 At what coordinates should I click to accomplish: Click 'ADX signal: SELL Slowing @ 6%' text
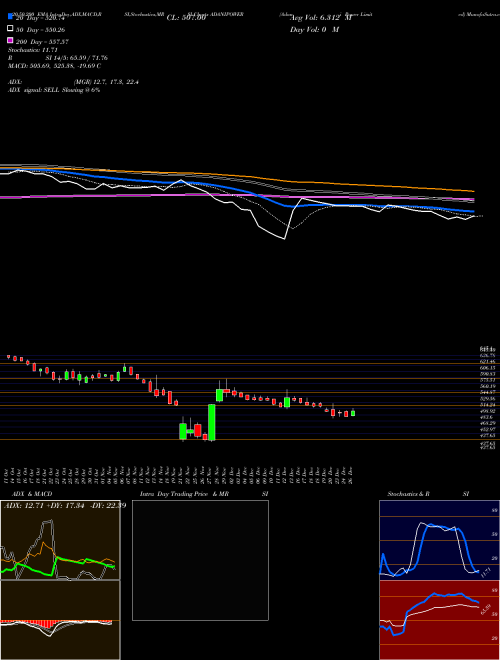pyautogui.click(x=54, y=90)
